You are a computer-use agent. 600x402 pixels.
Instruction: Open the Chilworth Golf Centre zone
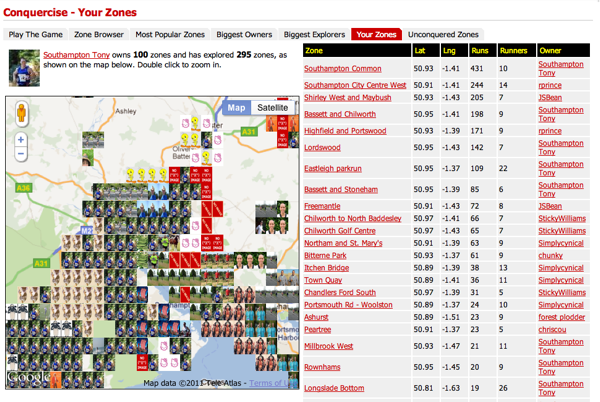coord(340,231)
